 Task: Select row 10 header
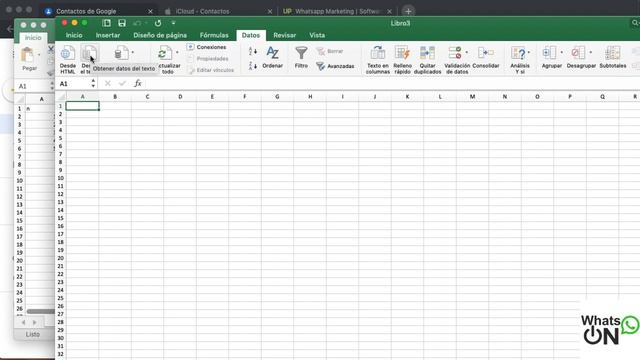60,178
